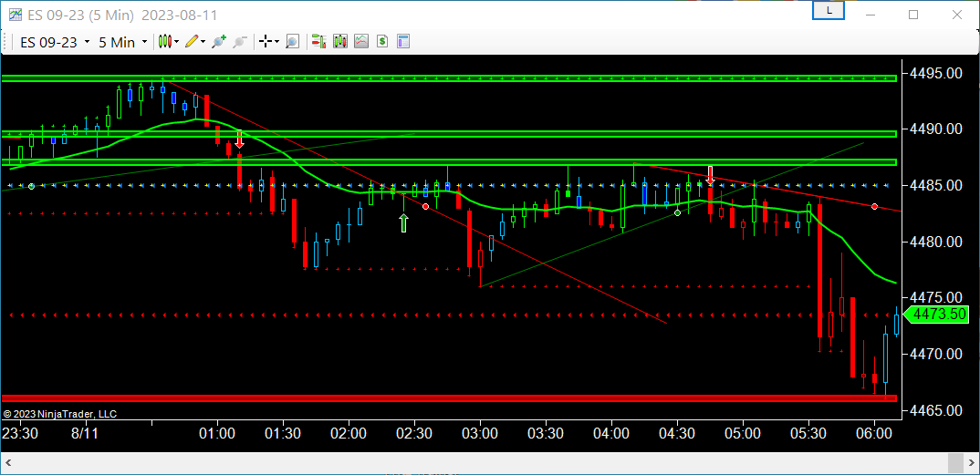Click the horizontal scrollbar left arrow
The image size is (980, 475).
pyautogui.click(x=9, y=463)
